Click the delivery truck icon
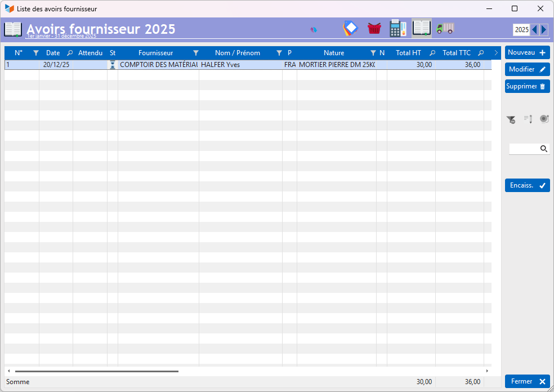Screen dimensions: 554x392 tap(445, 28)
